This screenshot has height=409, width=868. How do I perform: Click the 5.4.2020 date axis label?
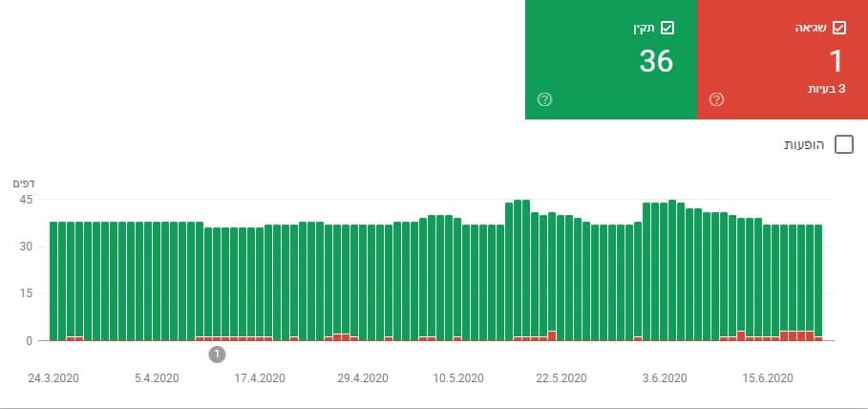point(157,378)
